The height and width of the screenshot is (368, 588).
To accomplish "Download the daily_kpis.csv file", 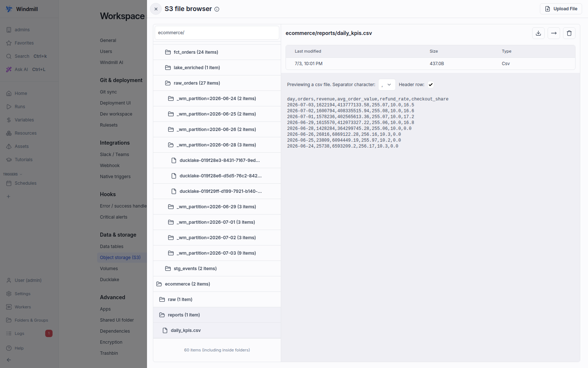I will 538,33.
